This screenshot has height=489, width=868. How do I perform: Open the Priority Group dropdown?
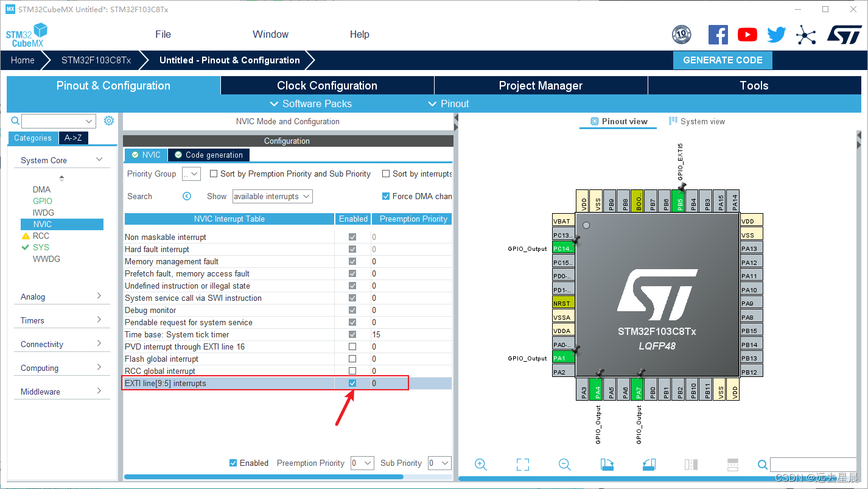tap(191, 174)
